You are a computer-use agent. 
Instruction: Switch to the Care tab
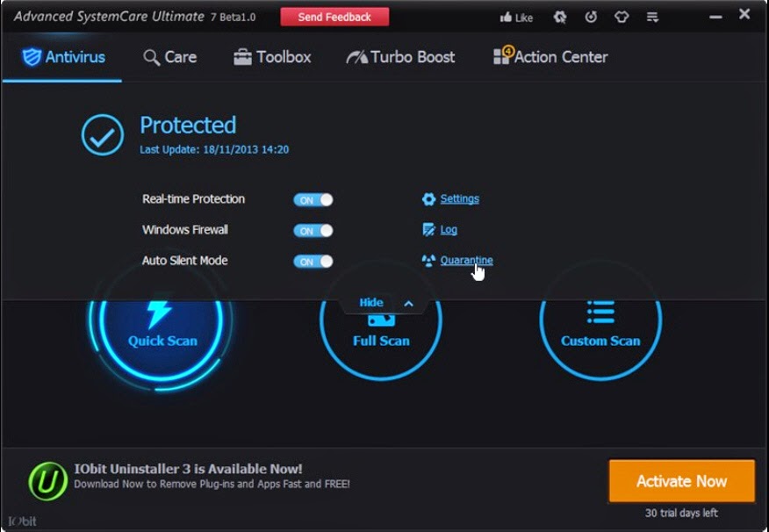[169, 57]
